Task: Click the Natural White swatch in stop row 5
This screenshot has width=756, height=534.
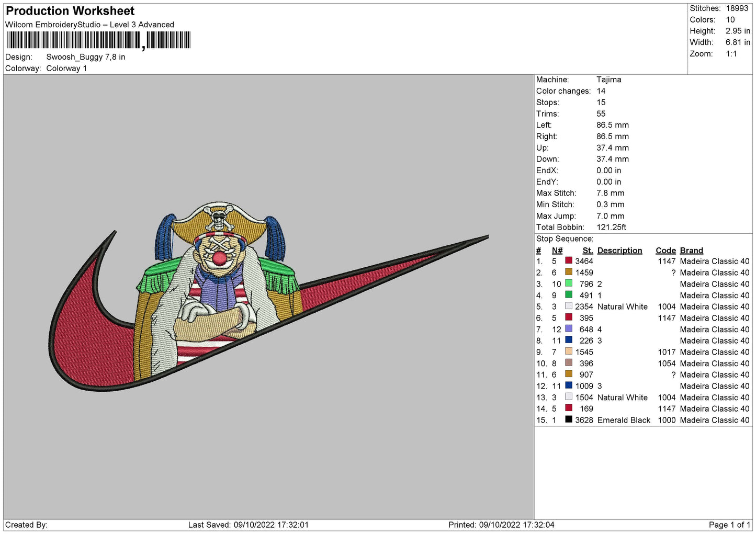Action: click(x=569, y=306)
